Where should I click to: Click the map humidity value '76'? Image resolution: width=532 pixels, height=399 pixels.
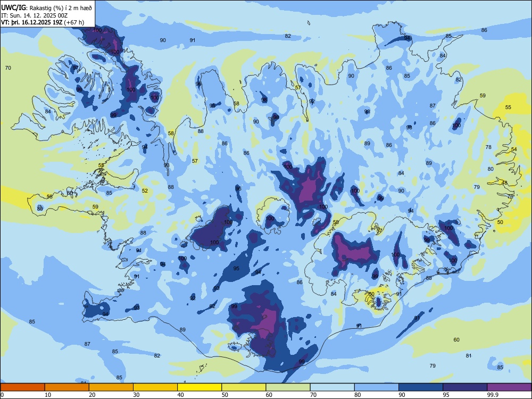point(510,196)
